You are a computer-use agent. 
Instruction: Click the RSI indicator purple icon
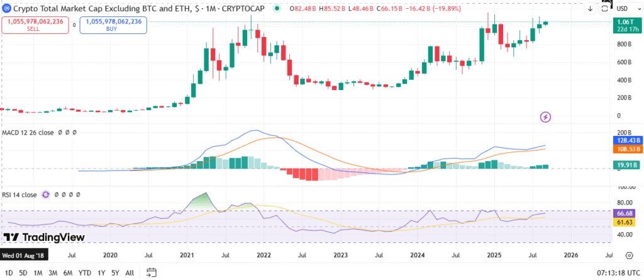tap(45, 195)
